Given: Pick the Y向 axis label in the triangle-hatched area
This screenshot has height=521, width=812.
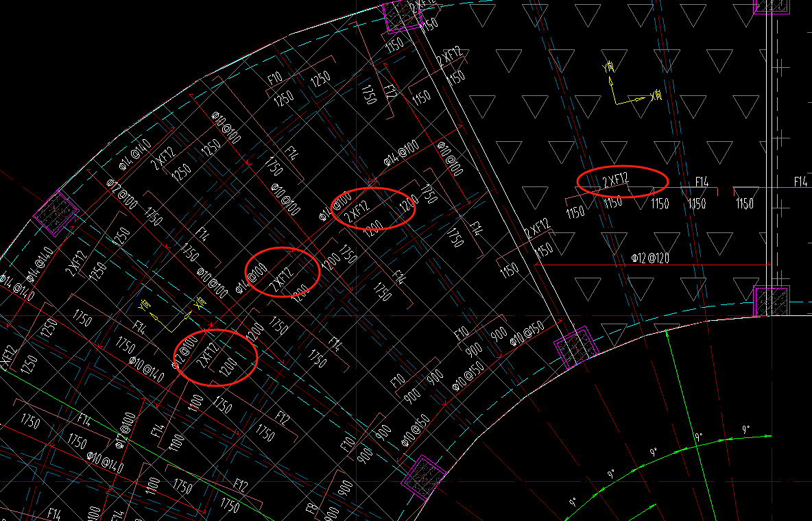Looking at the screenshot, I should click(608, 66).
